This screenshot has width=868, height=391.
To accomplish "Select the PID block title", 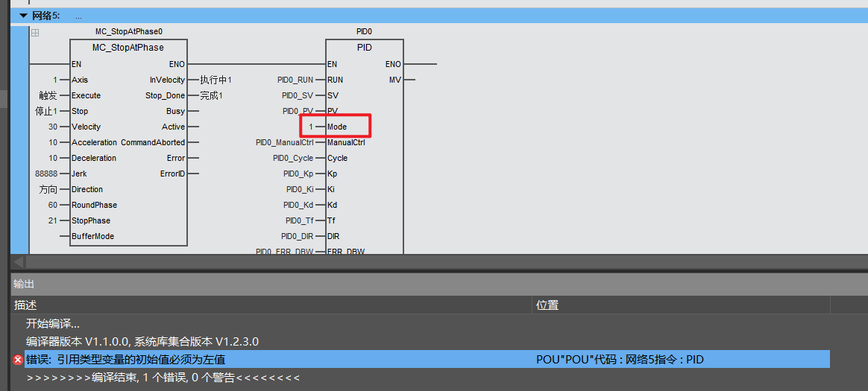I will pos(364,48).
